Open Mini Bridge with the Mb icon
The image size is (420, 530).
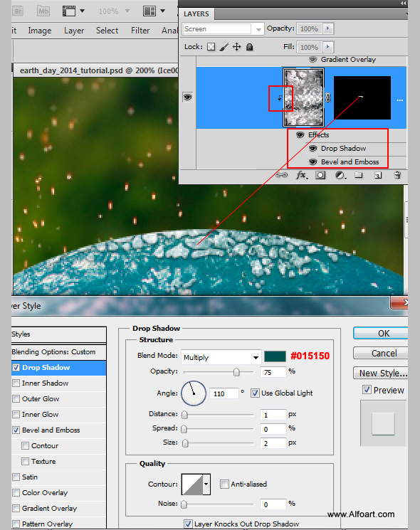point(43,11)
